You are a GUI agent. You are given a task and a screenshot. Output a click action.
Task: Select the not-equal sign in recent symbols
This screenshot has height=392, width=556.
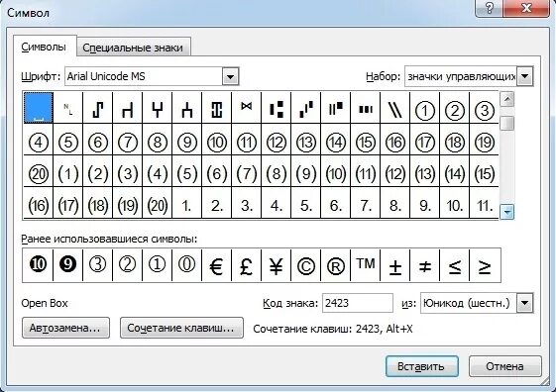click(425, 265)
